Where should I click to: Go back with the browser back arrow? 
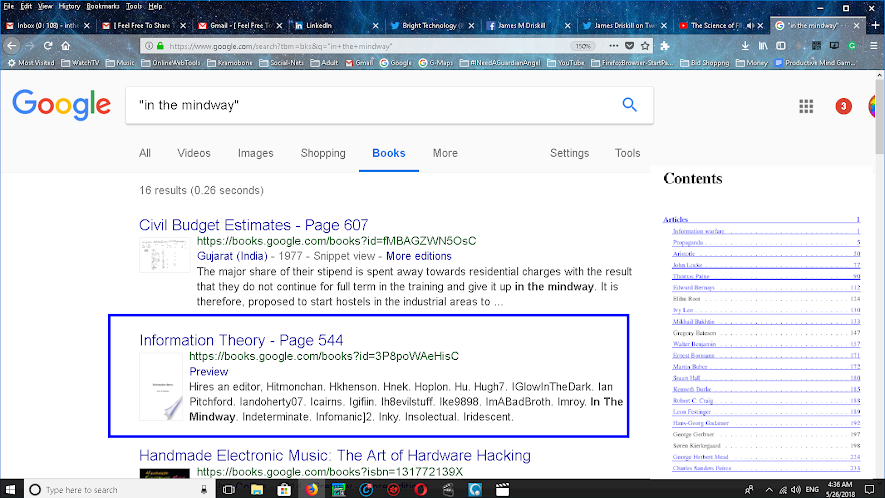pos(12,46)
